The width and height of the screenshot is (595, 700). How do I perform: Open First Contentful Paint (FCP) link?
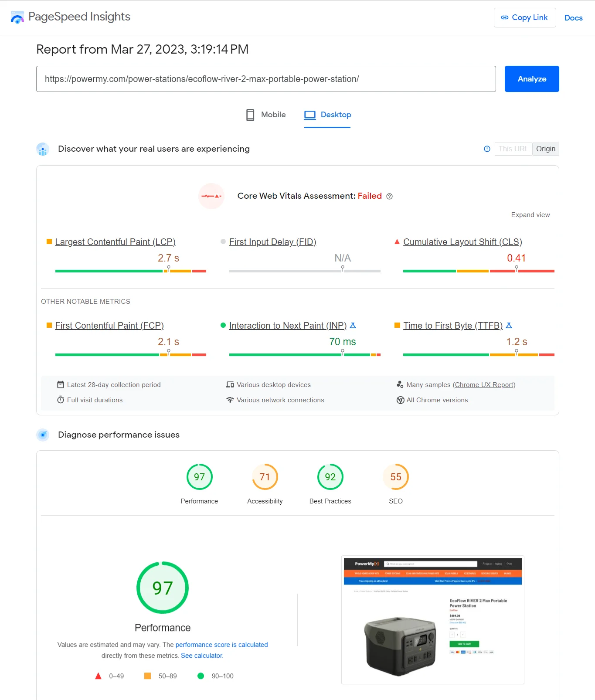coord(109,326)
